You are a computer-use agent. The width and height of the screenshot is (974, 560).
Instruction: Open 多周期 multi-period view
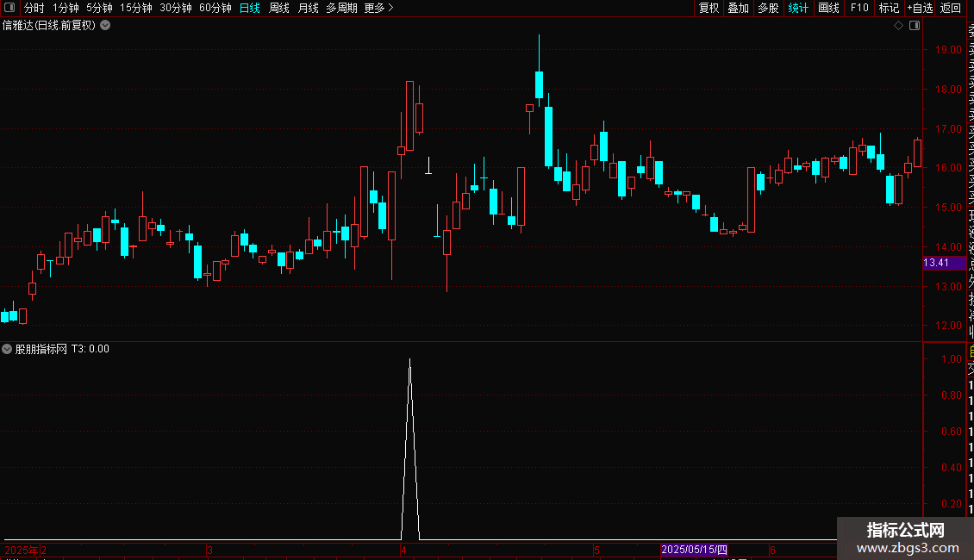(x=341, y=8)
